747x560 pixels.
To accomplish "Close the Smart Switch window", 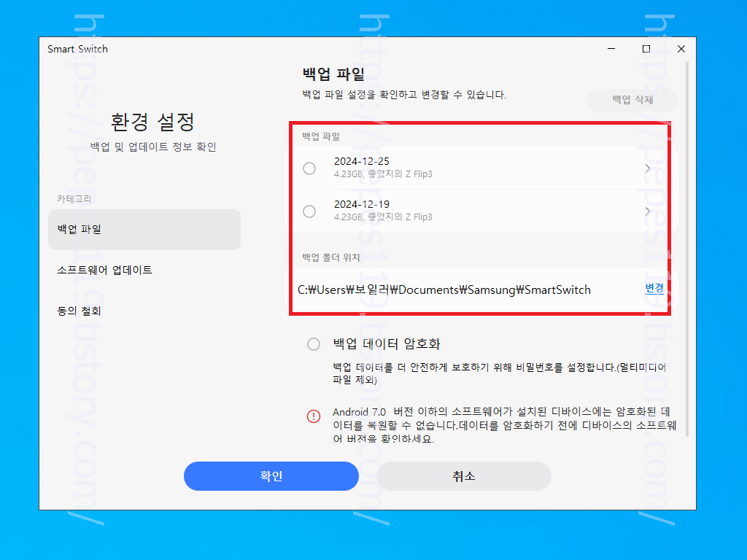I will click(681, 49).
